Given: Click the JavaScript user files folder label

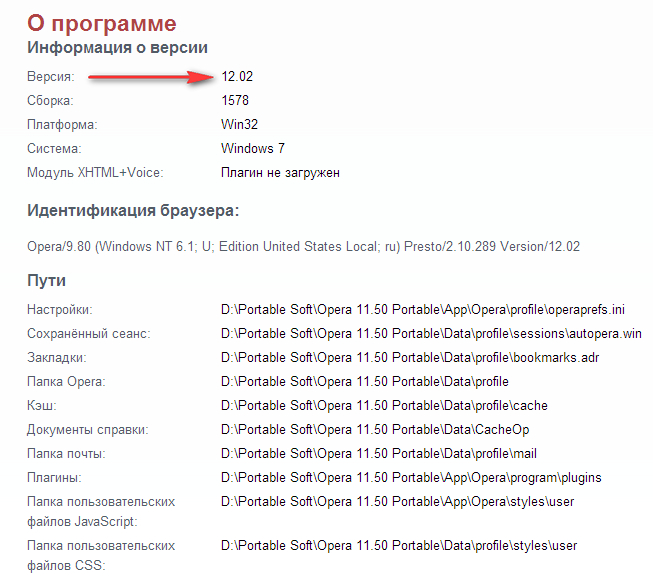Looking at the screenshot, I should click(x=101, y=512).
